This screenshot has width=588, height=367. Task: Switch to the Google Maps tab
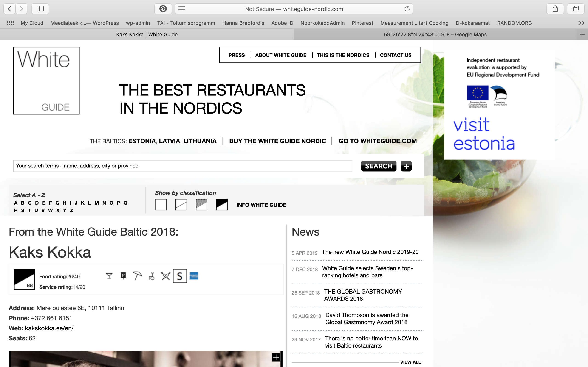[435, 34]
